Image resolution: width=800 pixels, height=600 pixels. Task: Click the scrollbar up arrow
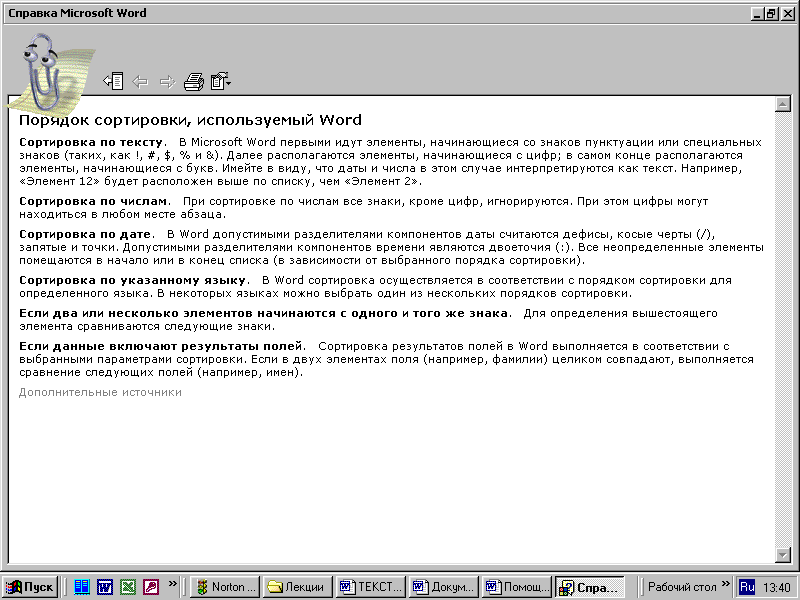(x=782, y=104)
